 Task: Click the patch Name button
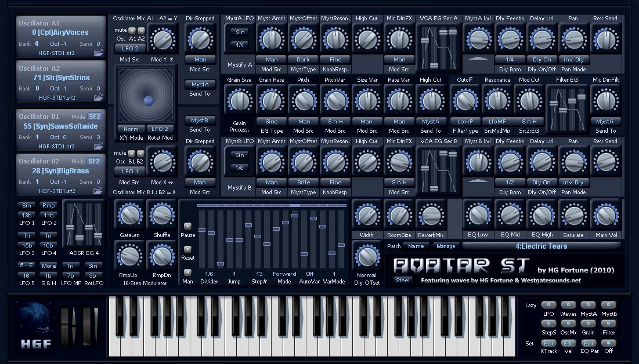[416, 246]
